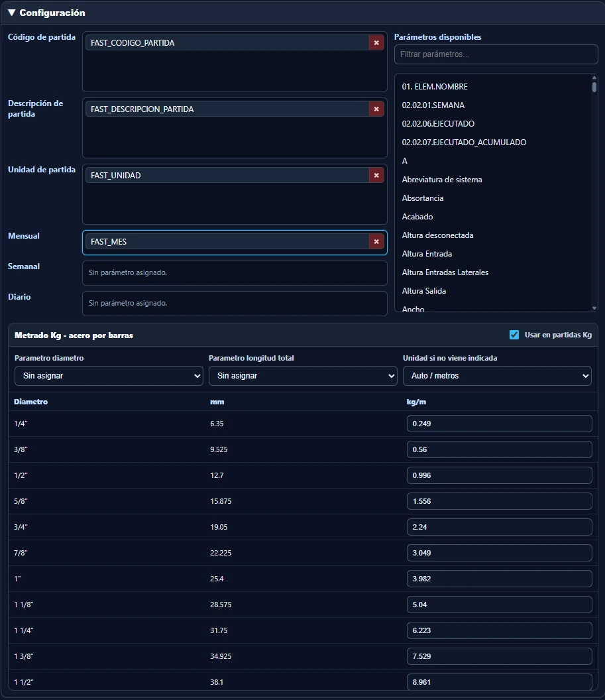Select parameter A in the list

tap(405, 161)
